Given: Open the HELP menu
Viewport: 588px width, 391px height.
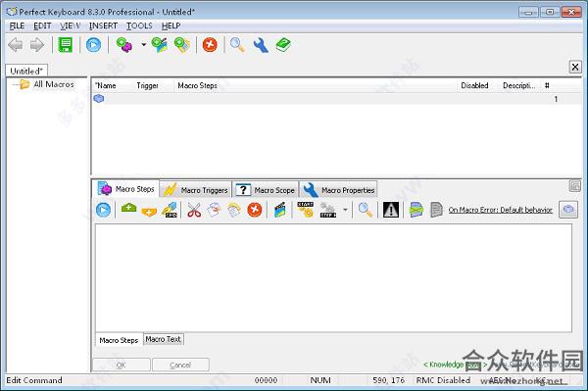Looking at the screenshot, I should (171, 25).
